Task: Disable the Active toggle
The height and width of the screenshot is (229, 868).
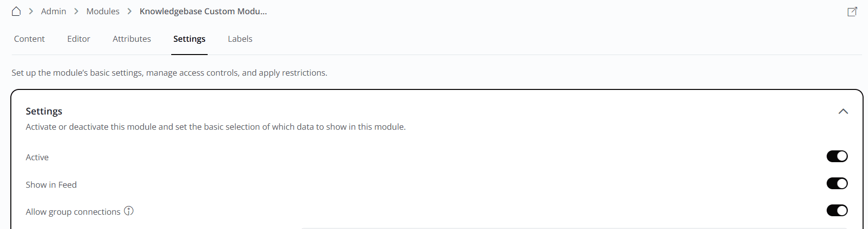Action: tap(837, 156)
